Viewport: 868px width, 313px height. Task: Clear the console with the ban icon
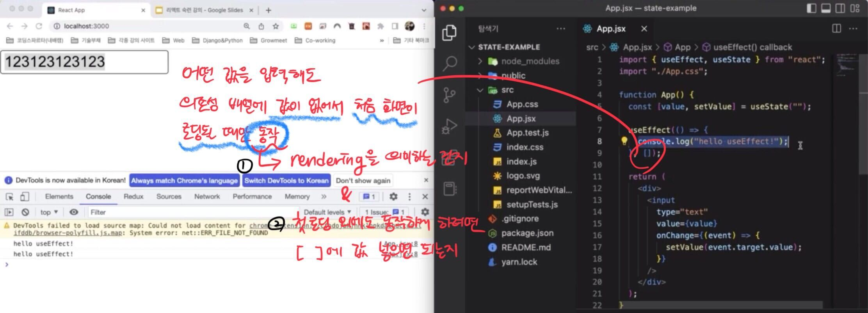coord(25,212)
